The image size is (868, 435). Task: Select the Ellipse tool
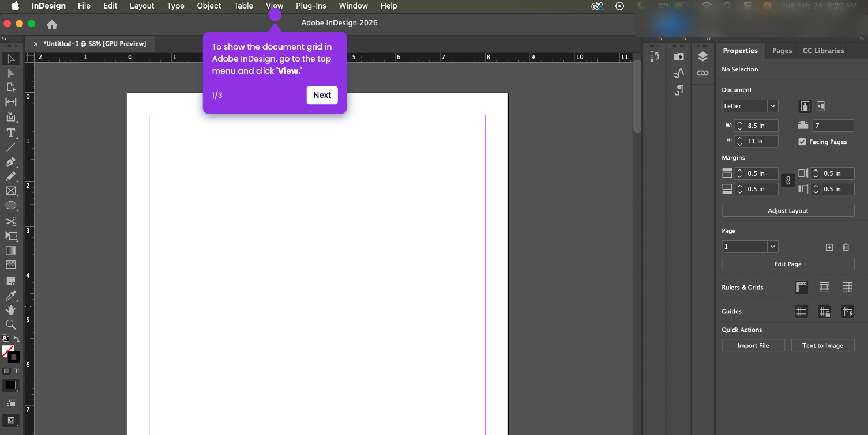(x=11, y=205)
